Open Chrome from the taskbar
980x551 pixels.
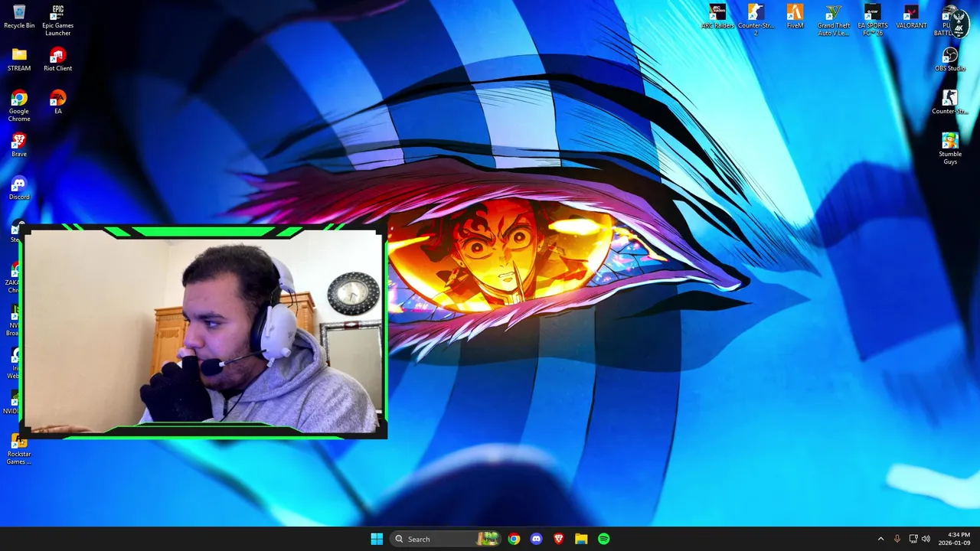[x=514, y=539]
